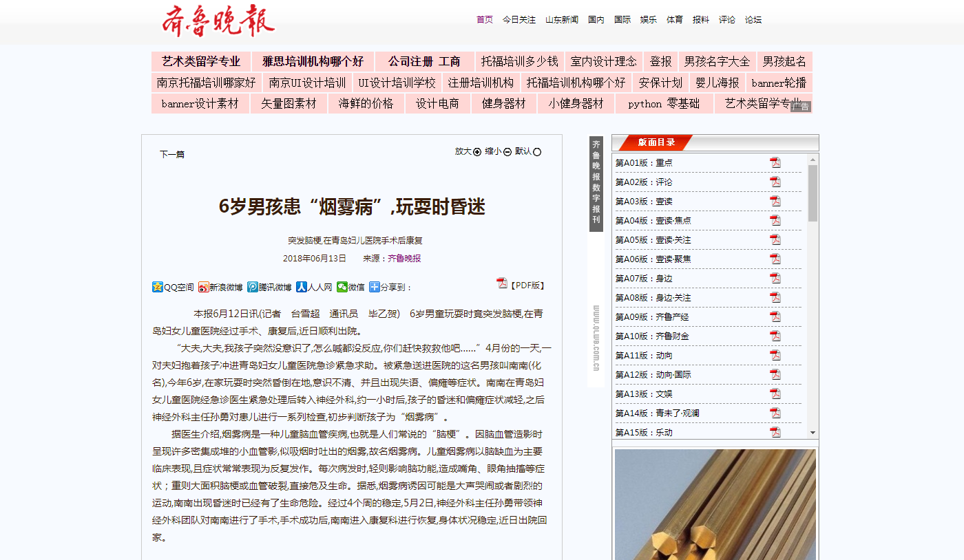Open PDF icon for 第A01版：重点
Viewport: 964px width, 560px height.
click(775, 163)
